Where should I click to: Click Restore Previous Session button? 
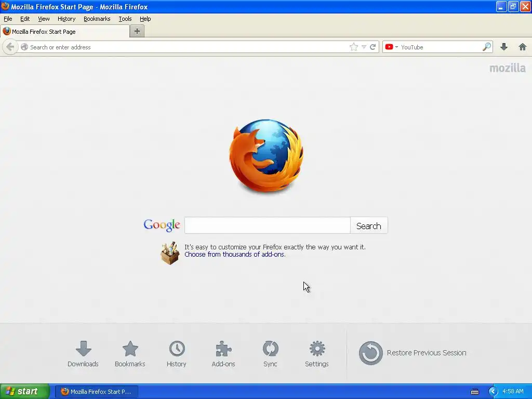pos(413,353)
